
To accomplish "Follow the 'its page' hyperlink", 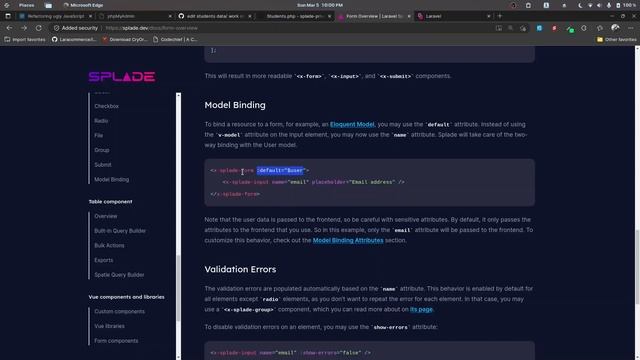I will (x=421, y=309).
